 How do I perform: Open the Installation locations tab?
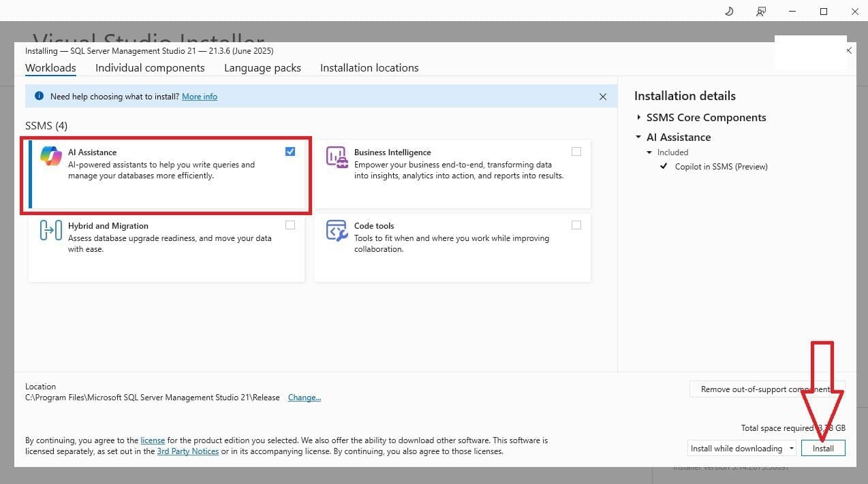369,68
